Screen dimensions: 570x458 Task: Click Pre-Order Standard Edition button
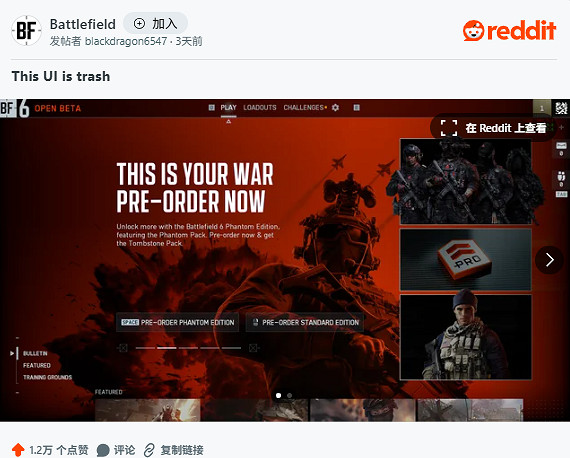click(305, 322)
